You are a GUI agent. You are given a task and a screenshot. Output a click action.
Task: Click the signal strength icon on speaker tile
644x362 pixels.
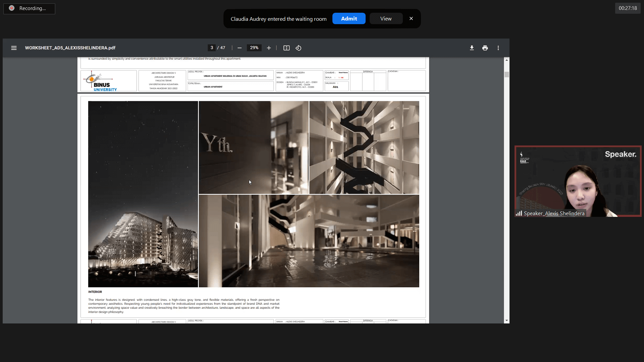click(519, 213)
